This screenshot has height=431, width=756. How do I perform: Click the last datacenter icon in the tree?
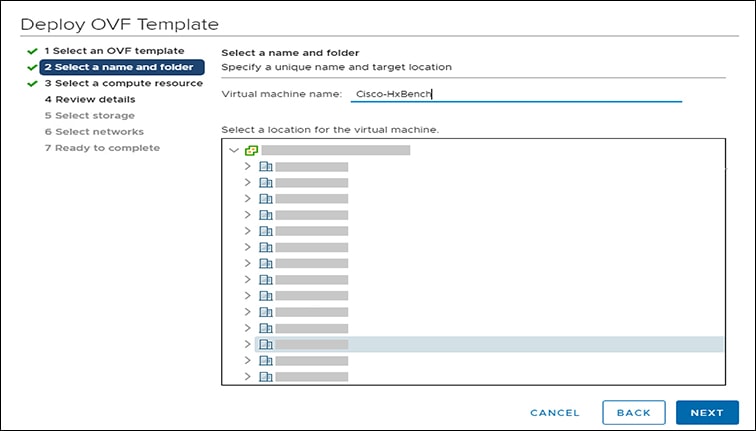tap(266, 377)
